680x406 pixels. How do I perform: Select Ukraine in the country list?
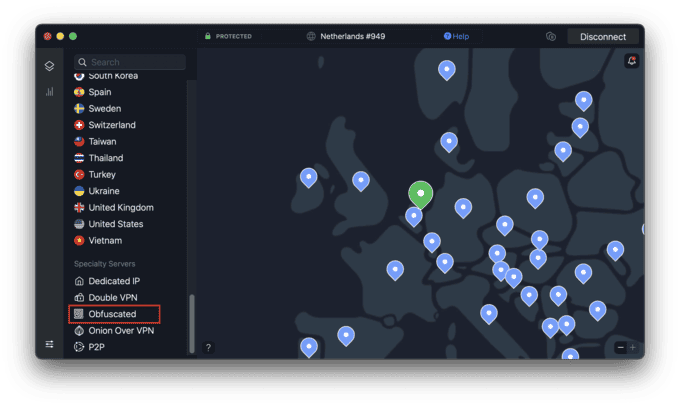pos(104,191)
